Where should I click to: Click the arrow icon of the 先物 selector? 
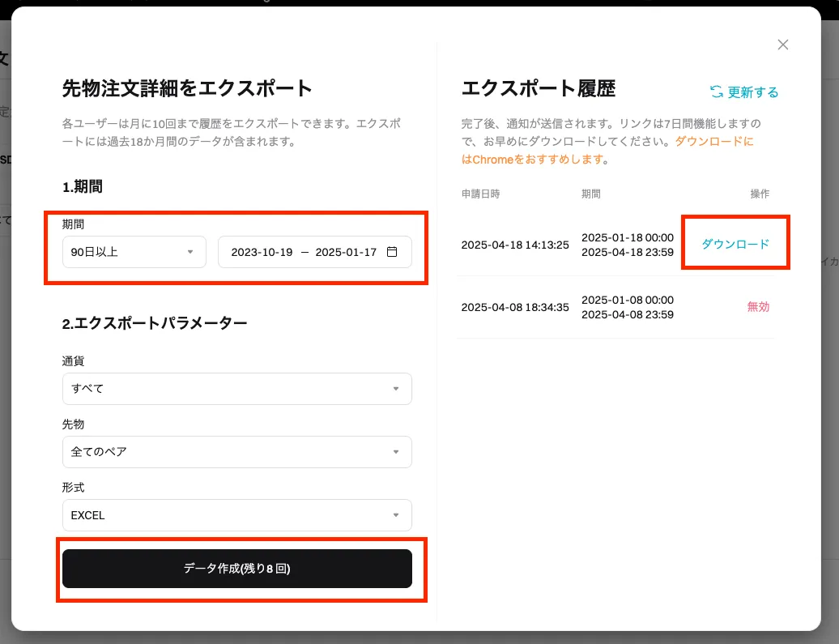pos(396,452)
